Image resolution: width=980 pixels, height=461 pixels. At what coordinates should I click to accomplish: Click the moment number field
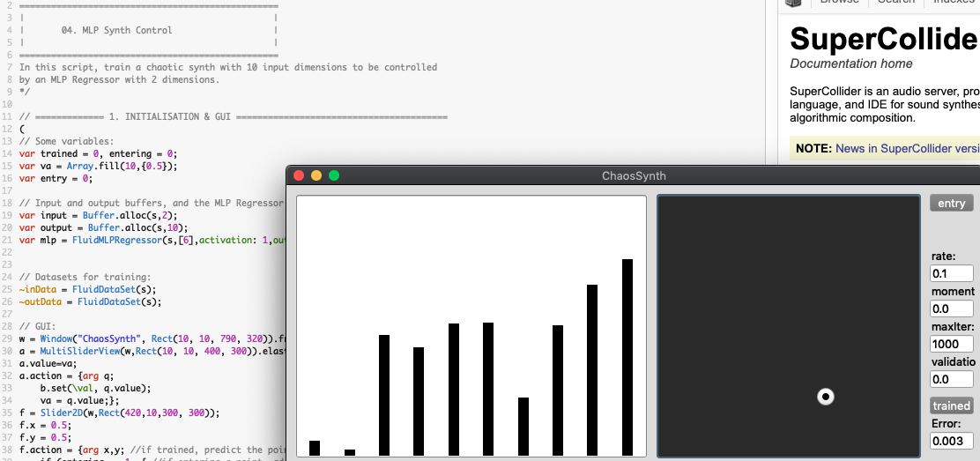(x=951, y=309)
